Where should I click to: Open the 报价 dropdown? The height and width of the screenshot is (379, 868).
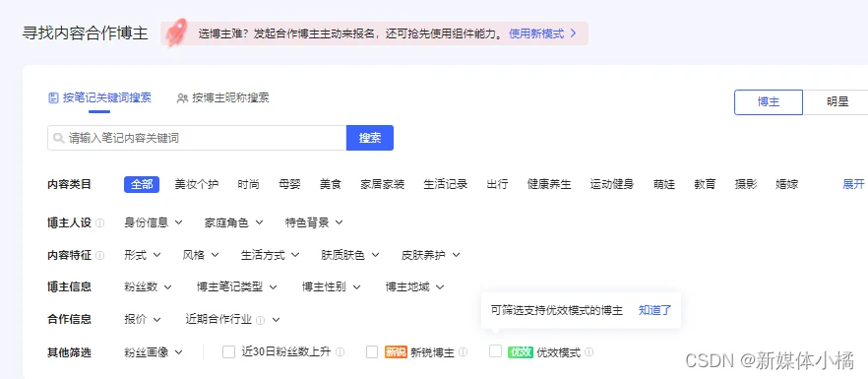[143, 320]
